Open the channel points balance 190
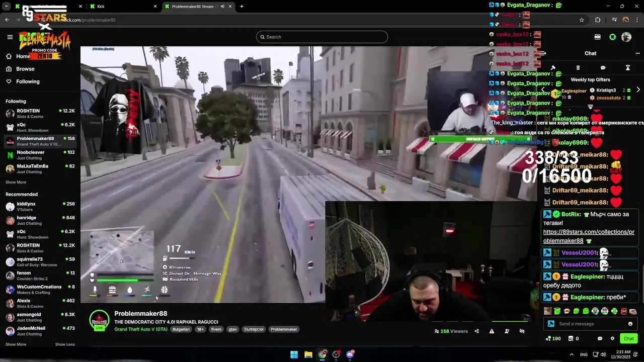This screenshot has height=362, width=644. point(553,338)
